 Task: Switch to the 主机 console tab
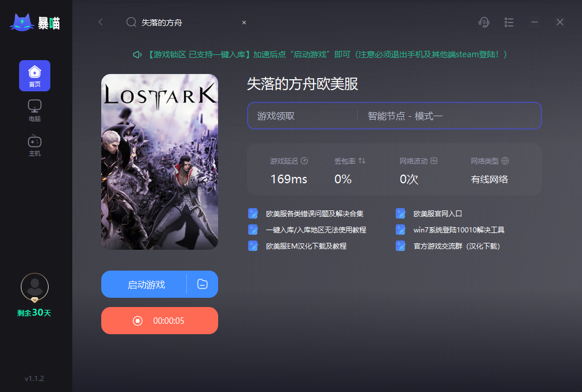pyautogui.click(x=35, y=145)
